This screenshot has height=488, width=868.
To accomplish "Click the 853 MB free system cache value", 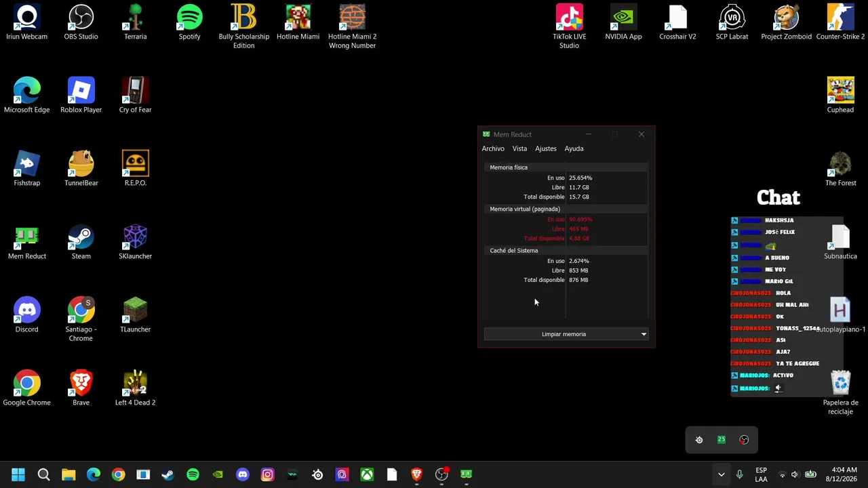I will tap(578, 270).
